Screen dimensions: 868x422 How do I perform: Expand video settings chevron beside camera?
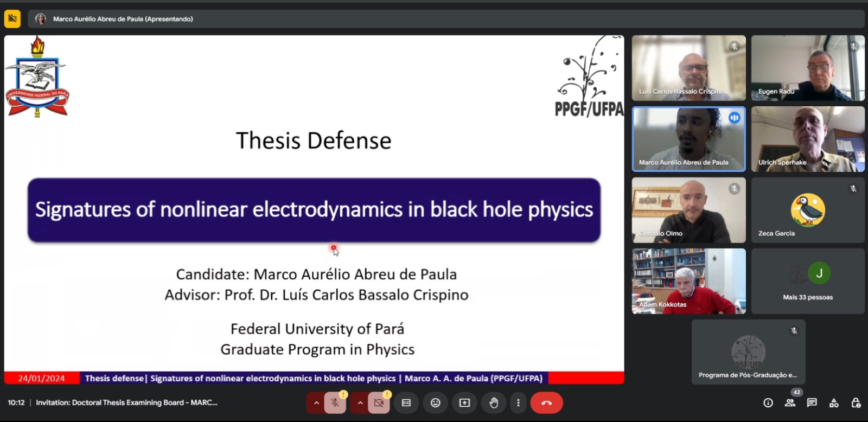tap(360, 403)
